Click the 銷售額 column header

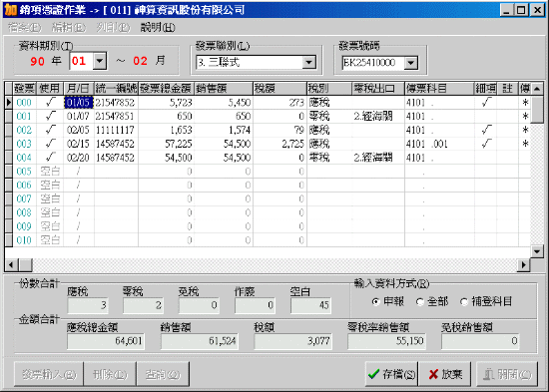(224, 89)
